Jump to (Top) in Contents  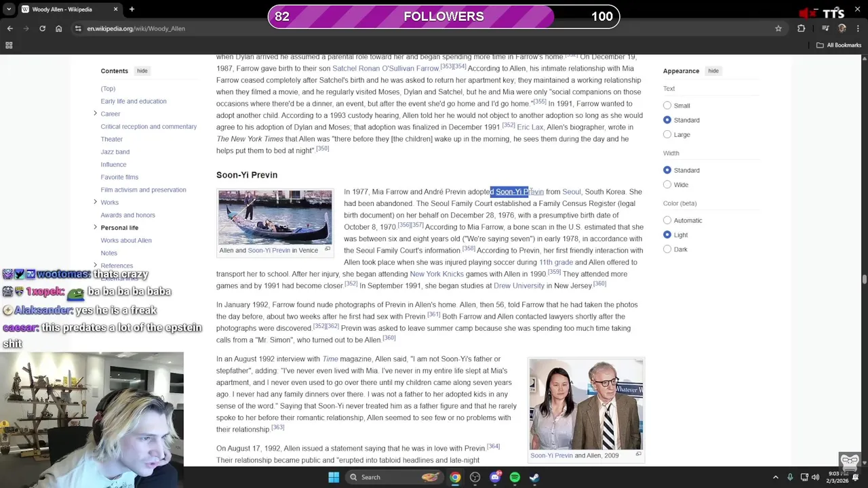pos(108,89)
